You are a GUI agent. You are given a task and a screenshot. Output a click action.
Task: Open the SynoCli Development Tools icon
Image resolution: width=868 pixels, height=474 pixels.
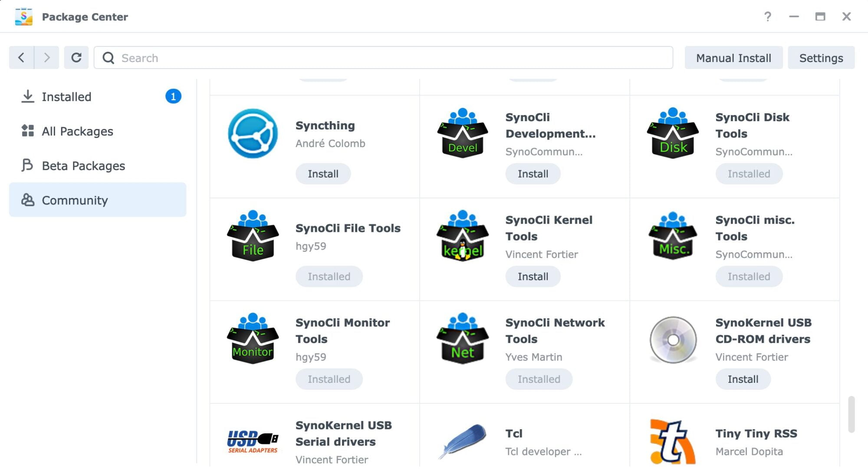coord(462,133)
